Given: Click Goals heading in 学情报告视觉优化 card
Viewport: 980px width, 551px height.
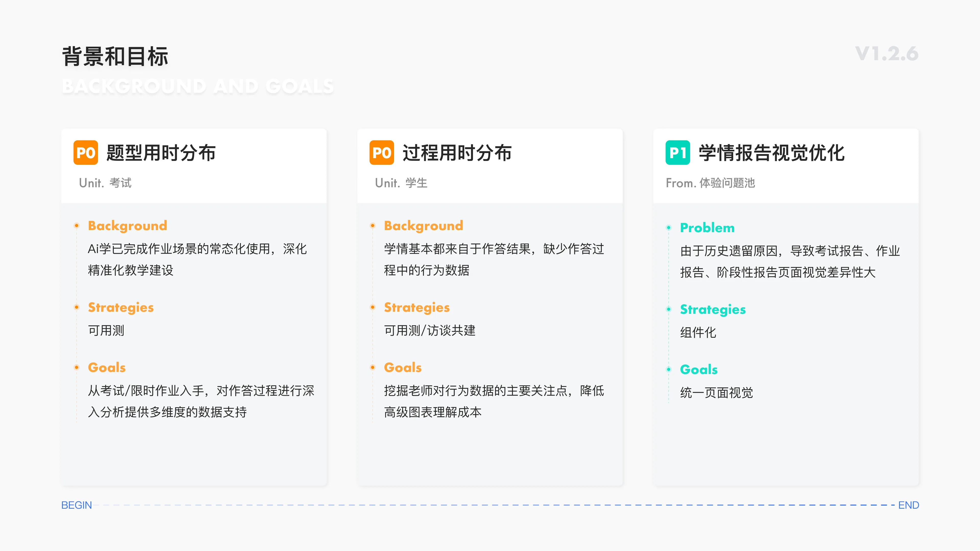Looking at the screenshot, I should [x=699, y=369].
